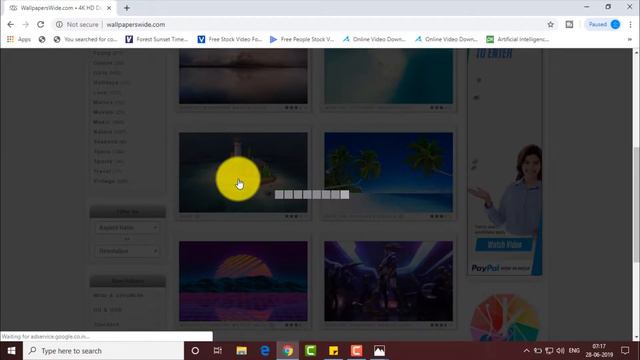Image resolution: width=640 pixels, height=360 pixels.
Task: Reload the wallpaperswide.com page
Action: [40, 24]
